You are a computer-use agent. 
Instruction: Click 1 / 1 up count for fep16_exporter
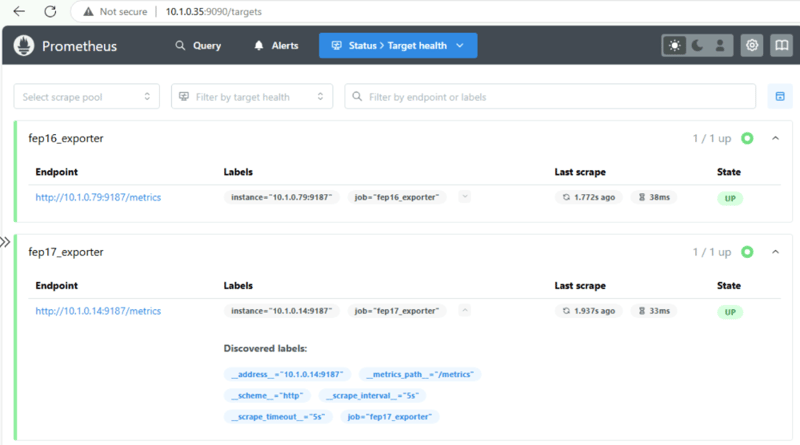tap(712, 138)
